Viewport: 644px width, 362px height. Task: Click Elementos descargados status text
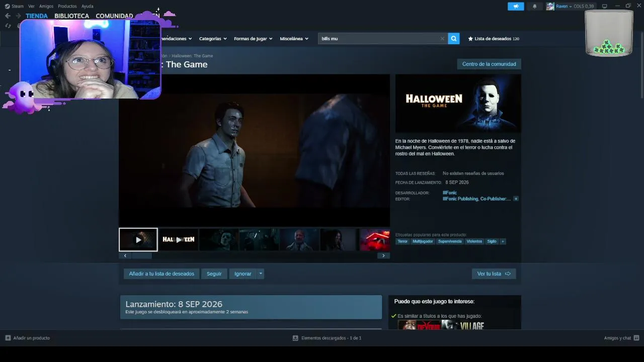tap(331, 338)
